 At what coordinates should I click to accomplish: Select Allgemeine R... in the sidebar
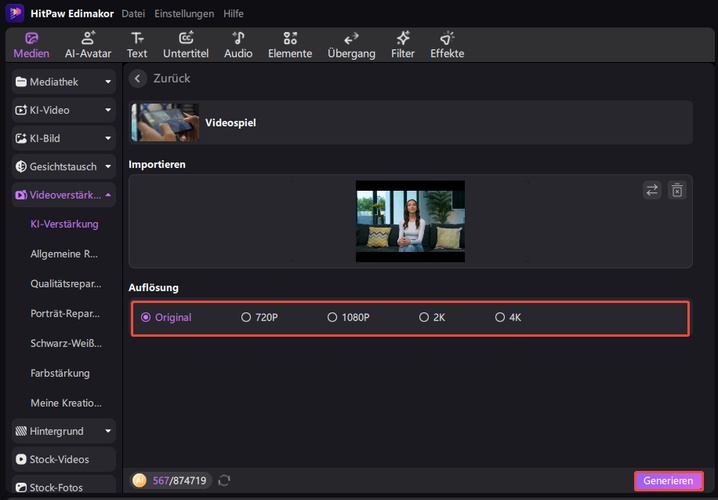pyautogui.click(x=64, y=254)
